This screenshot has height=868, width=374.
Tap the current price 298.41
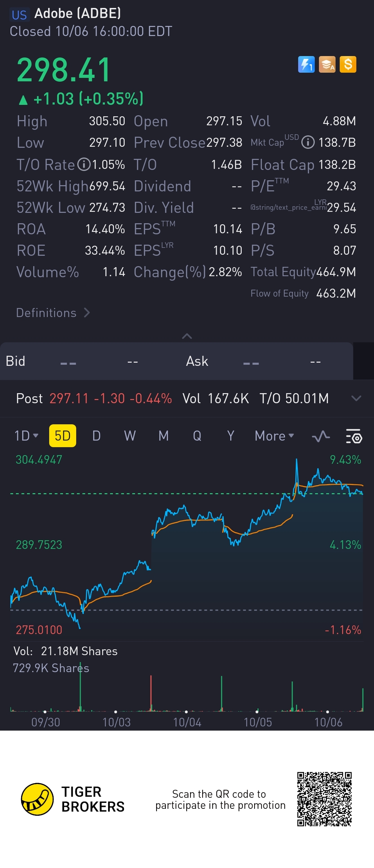point(64,70)
